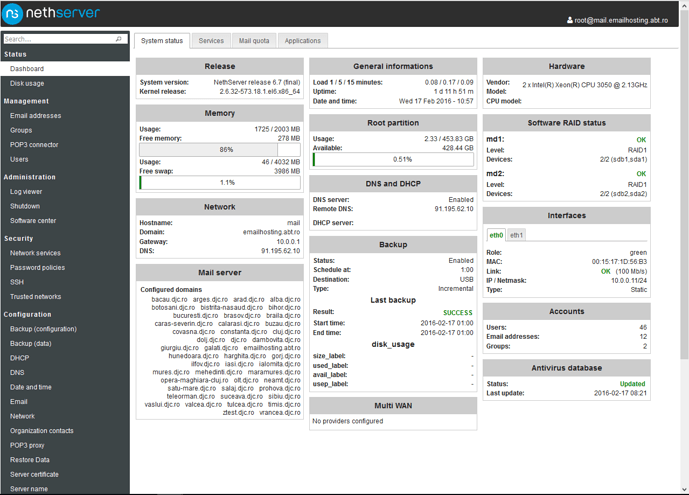Click the bucuresti.djc.ro domain
Viewport: 689px width, 495px height.
click(x=195, y=316)
